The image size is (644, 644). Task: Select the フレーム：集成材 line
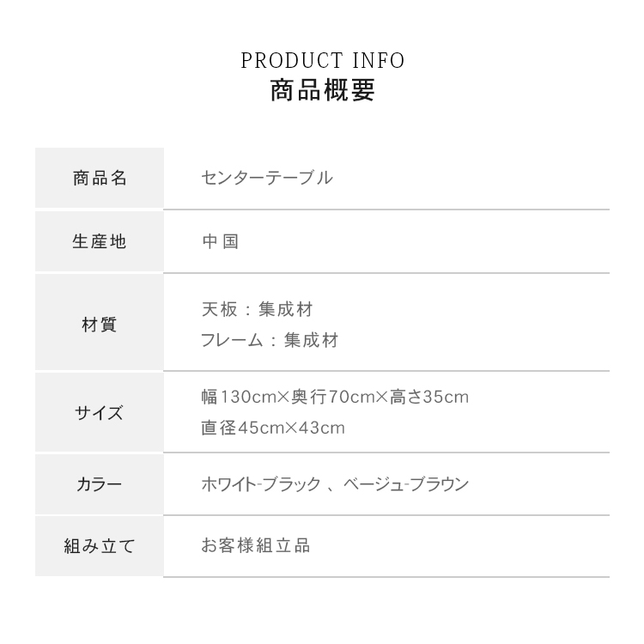click(270, 340)
